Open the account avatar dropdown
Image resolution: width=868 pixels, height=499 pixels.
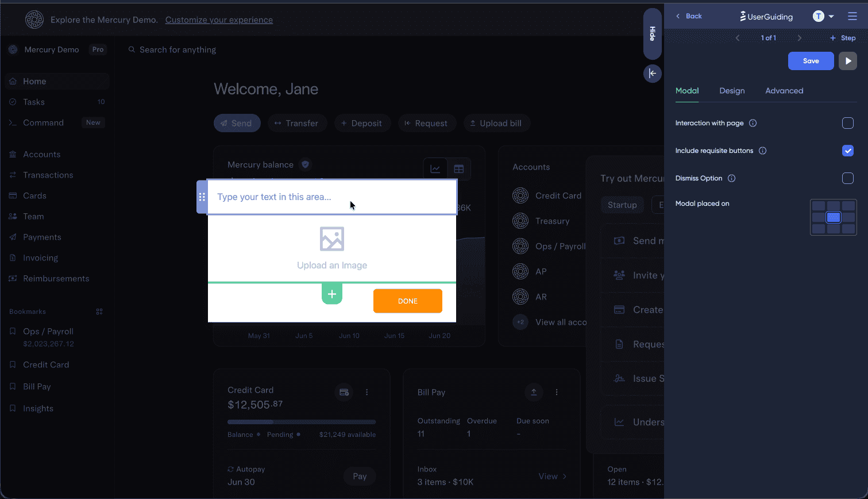[x=823, y=16]
